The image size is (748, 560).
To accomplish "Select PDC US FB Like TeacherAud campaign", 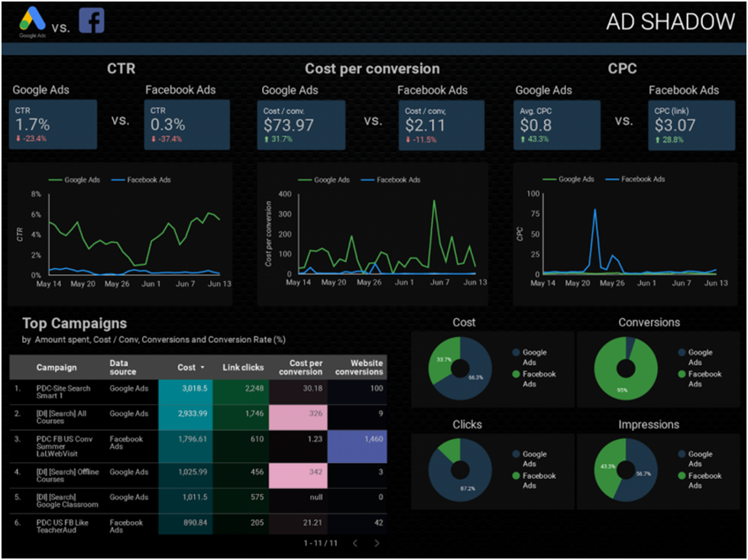I will point(198,524).
